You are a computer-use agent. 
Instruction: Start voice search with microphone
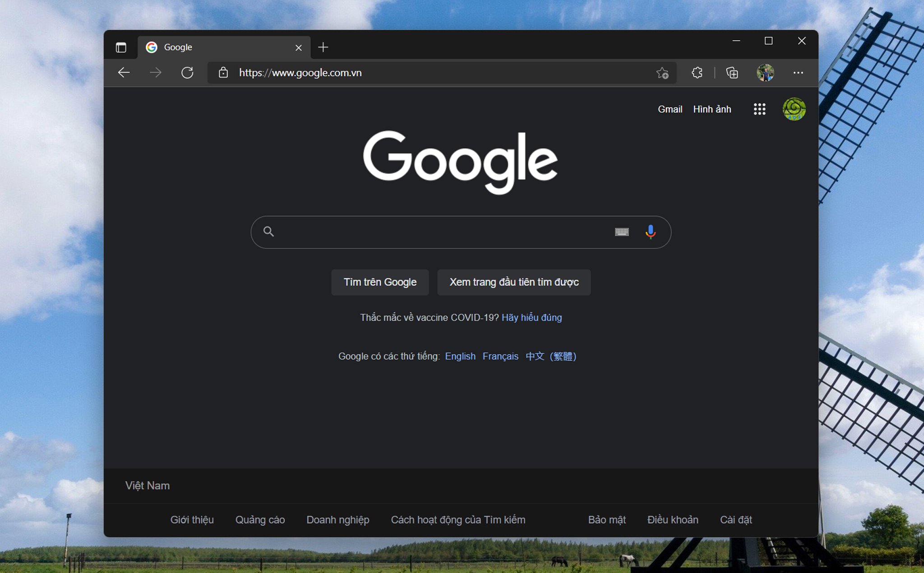(x=651, y=232)
